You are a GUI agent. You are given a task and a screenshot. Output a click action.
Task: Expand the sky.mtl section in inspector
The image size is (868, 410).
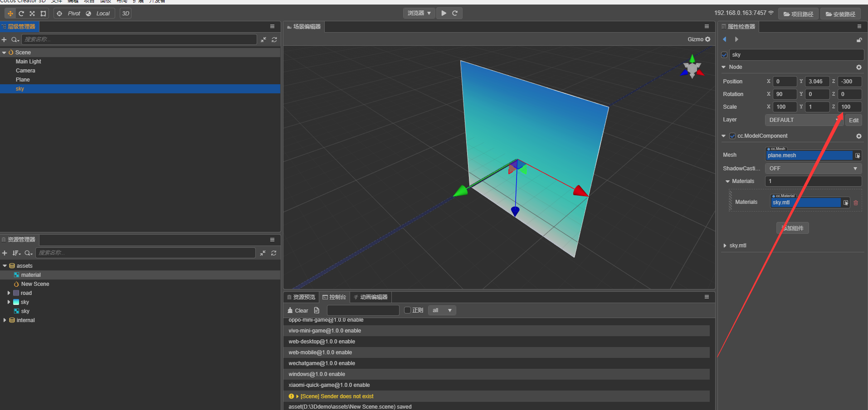point(725,246)
